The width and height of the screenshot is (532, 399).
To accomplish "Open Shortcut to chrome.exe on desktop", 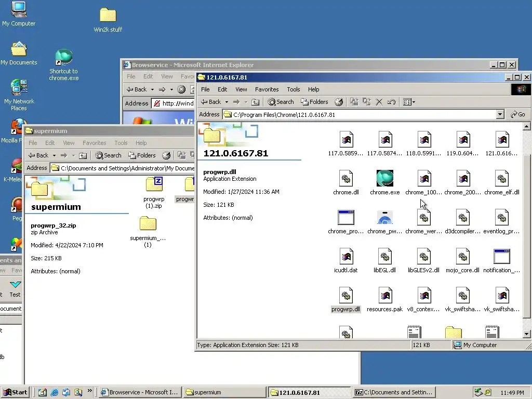I will [64, 65].
